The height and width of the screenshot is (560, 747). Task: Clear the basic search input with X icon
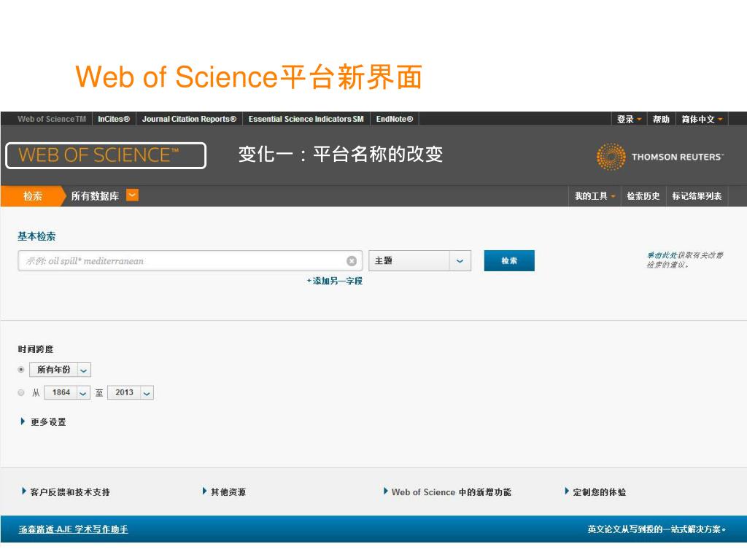[x=352, y=261]
